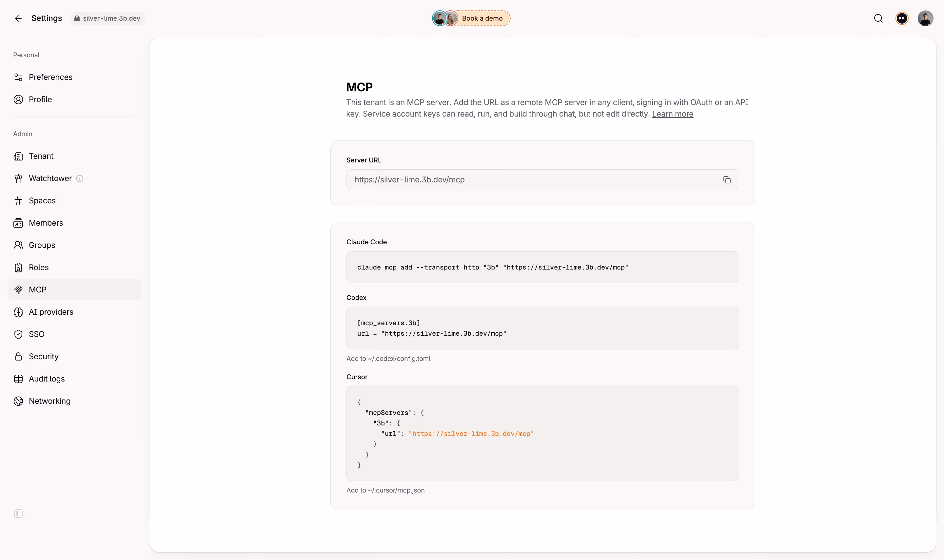Click the orange URL in Cursor JSON

coord(471,434)
